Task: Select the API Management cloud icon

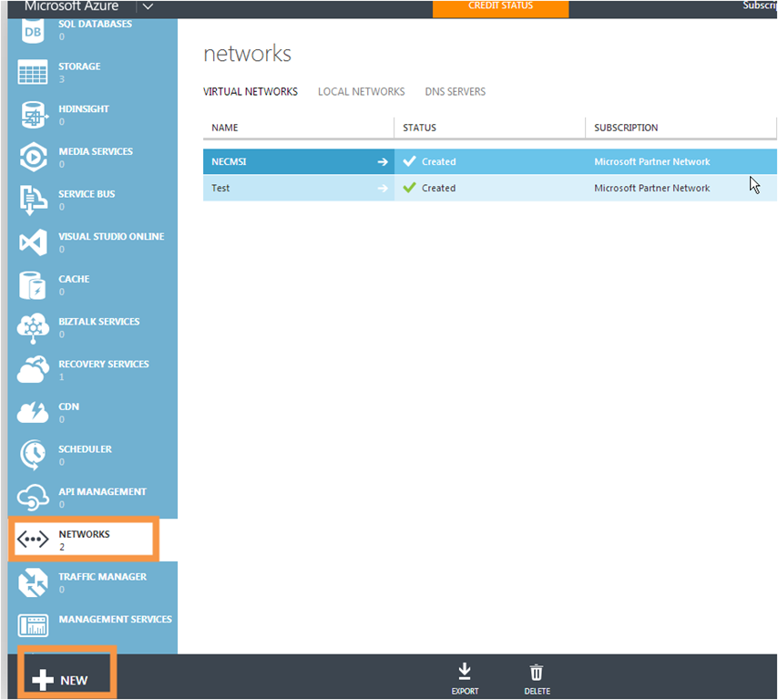Action: pyautogui.click(x=33, y=498)
